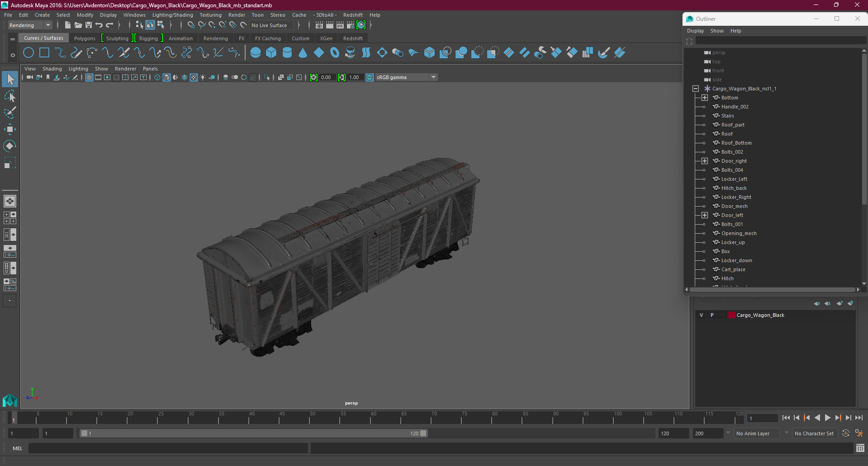Screen dimensions: 868x466
Task: Create a NURBS cube from shelf
Action: (271, 53)
